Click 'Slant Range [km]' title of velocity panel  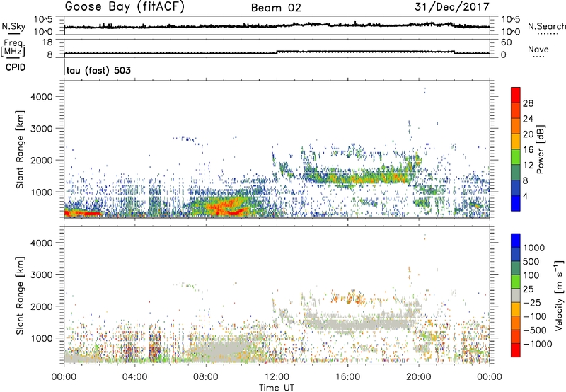pos(20,295)
